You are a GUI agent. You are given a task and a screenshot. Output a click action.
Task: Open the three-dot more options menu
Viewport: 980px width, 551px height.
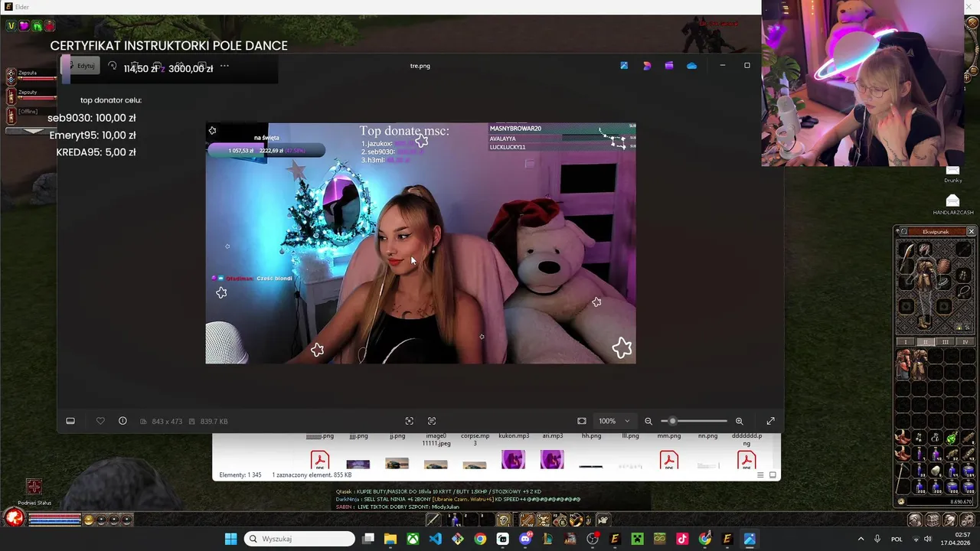(x=224, y=66)
